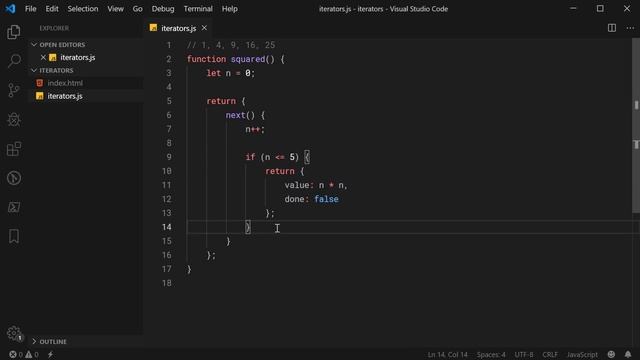Screen dimensions: 640x360
Task: Select iterators.js under Open Editors
Action: (x=78, y=58)
